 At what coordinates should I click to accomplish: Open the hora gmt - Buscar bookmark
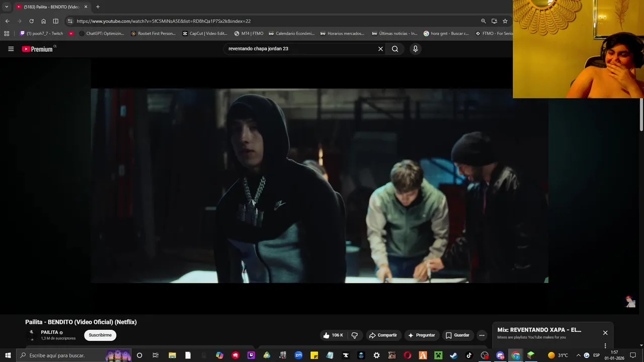pos(446,34)
